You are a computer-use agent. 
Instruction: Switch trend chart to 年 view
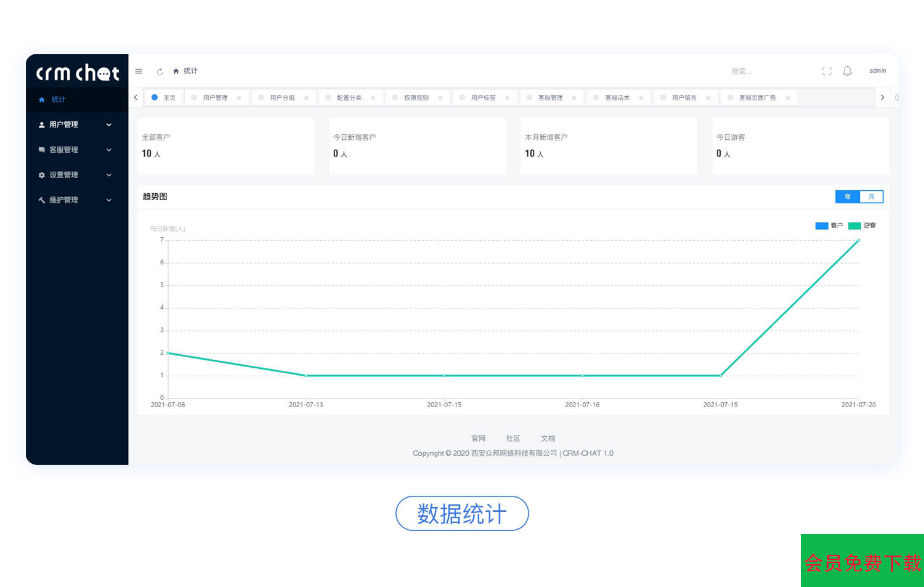[847, 196]
